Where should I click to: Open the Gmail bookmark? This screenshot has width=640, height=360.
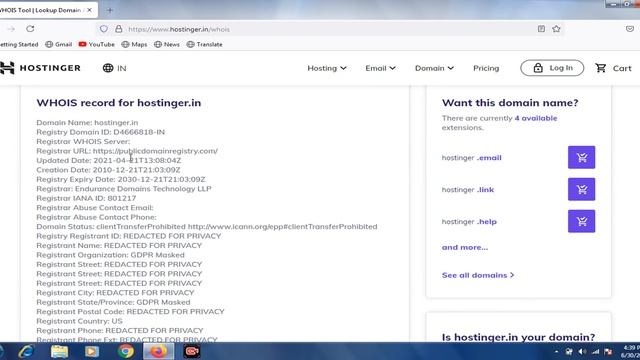pos(58,44)
